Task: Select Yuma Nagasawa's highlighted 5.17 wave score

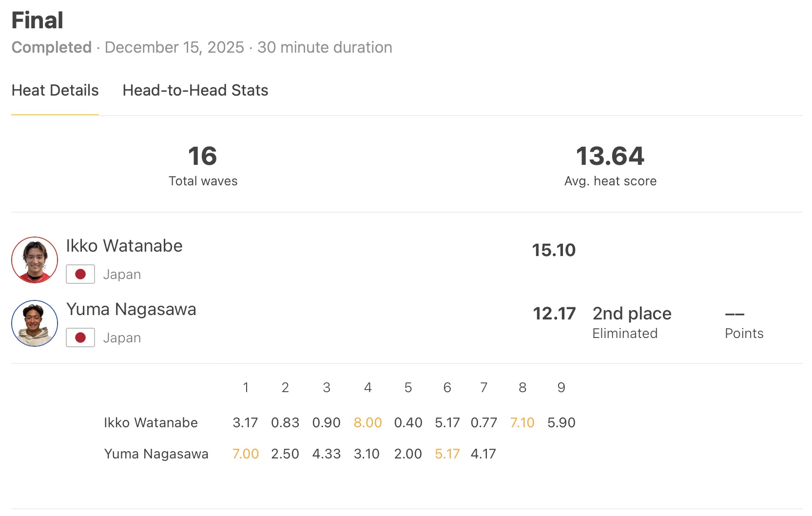Action: point(447,454)
